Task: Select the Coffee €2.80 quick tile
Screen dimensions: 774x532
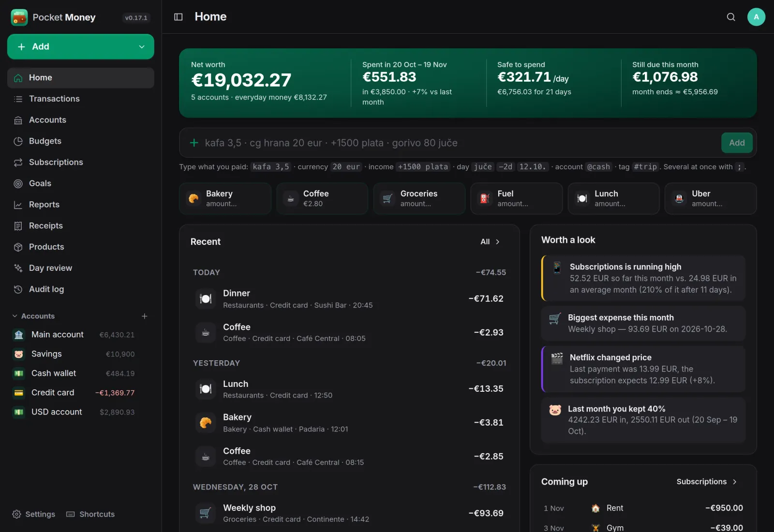Action: pos(322,198)
